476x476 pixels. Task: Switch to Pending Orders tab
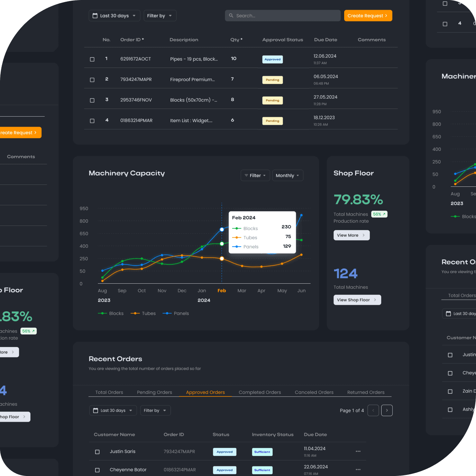pos(154,392)
